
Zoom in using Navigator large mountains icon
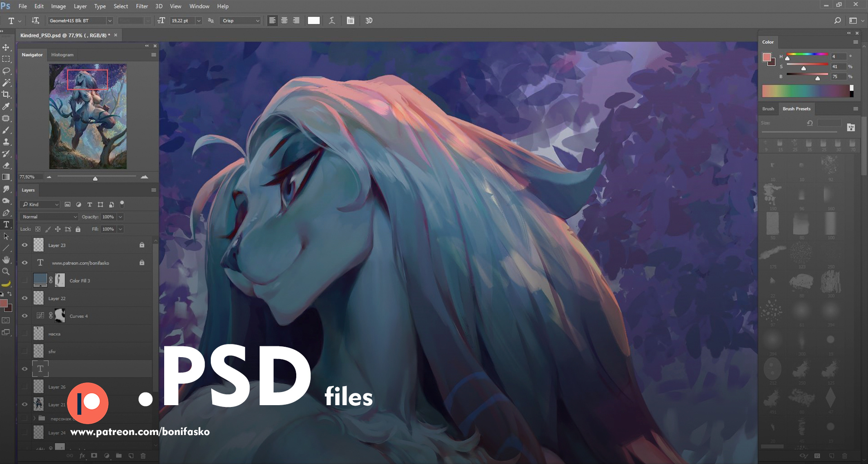point(145,177)
